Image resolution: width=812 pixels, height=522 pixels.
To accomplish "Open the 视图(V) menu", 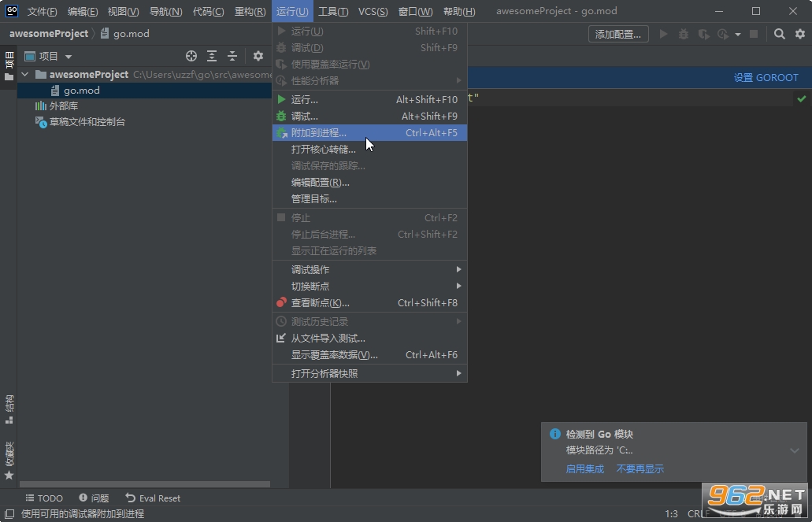I will click(x=123, y=11).
